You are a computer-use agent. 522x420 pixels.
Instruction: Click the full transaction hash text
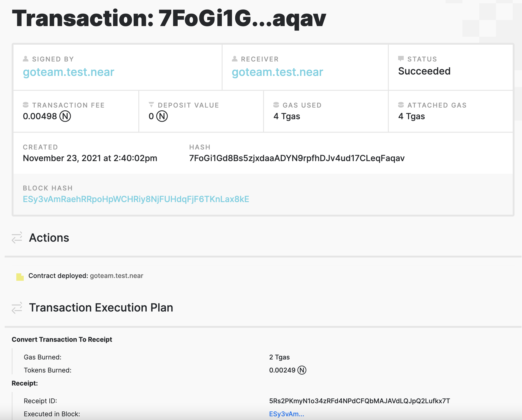[297, 158]
